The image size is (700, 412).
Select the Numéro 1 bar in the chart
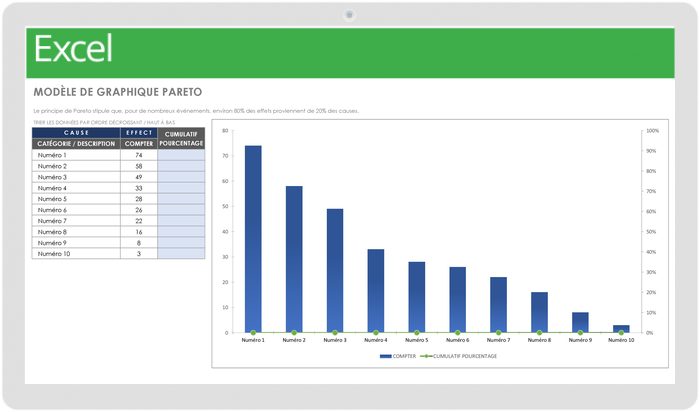click(x=253, y=239)
